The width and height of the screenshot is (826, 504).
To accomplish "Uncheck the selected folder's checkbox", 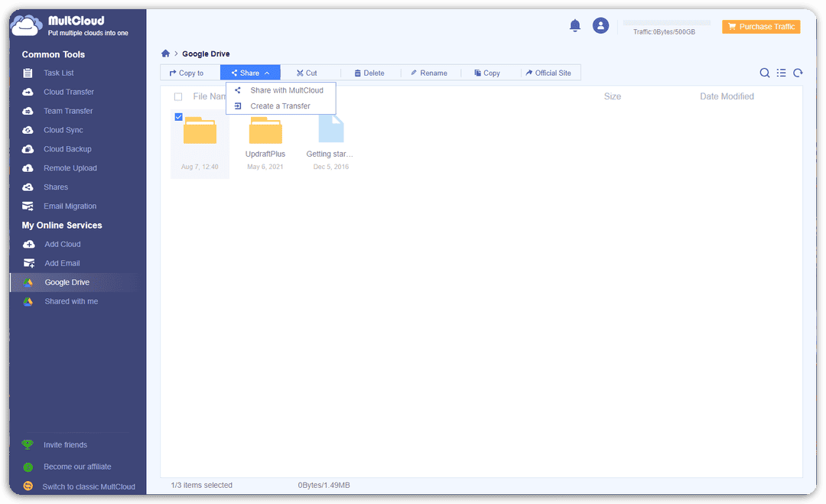I will (178, 117).
